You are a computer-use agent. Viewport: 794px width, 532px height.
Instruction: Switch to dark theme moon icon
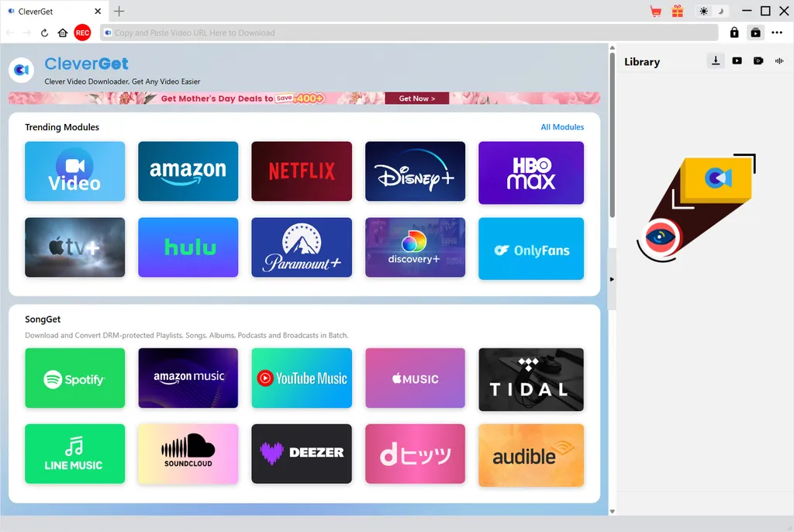click(x=720, y=11)
